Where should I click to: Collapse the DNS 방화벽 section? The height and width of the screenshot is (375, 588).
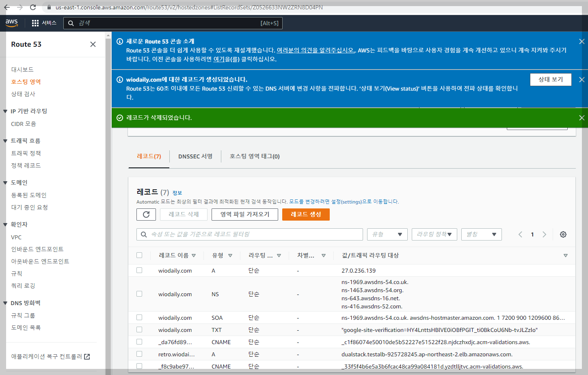click(x=5, y=303)
